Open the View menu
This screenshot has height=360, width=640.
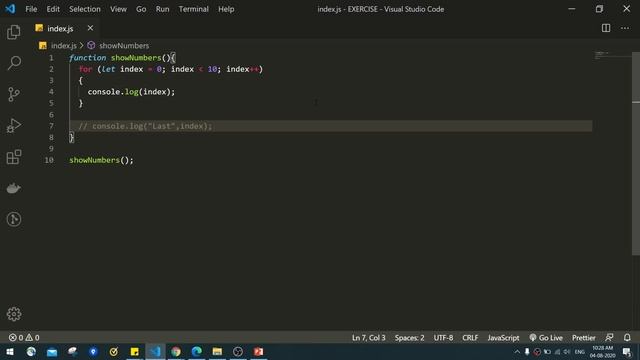118,9
